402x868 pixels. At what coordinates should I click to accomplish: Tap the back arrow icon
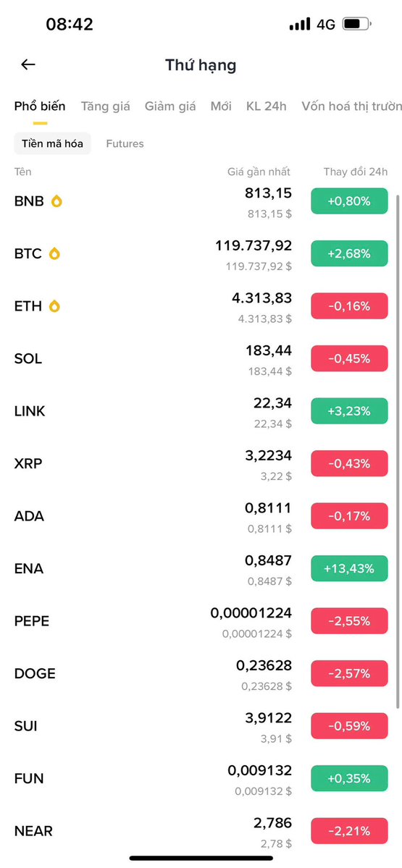(x=28, y=64)
